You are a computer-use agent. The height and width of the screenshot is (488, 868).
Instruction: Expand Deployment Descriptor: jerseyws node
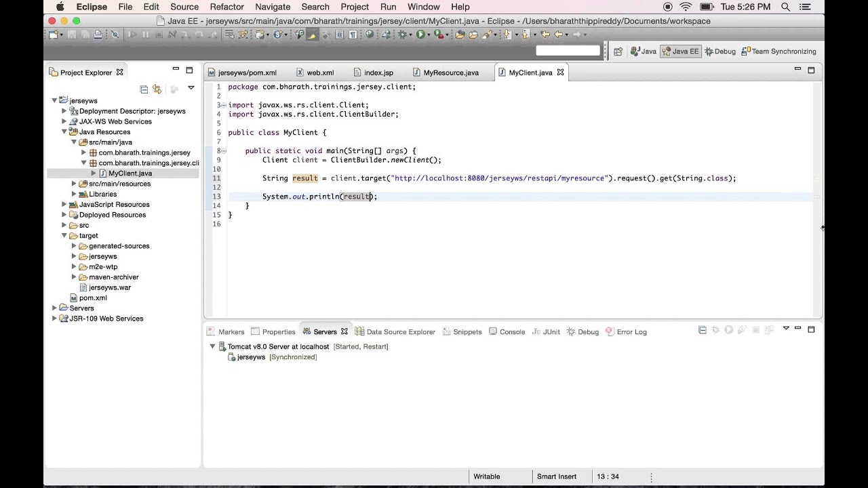pos(64,111)
